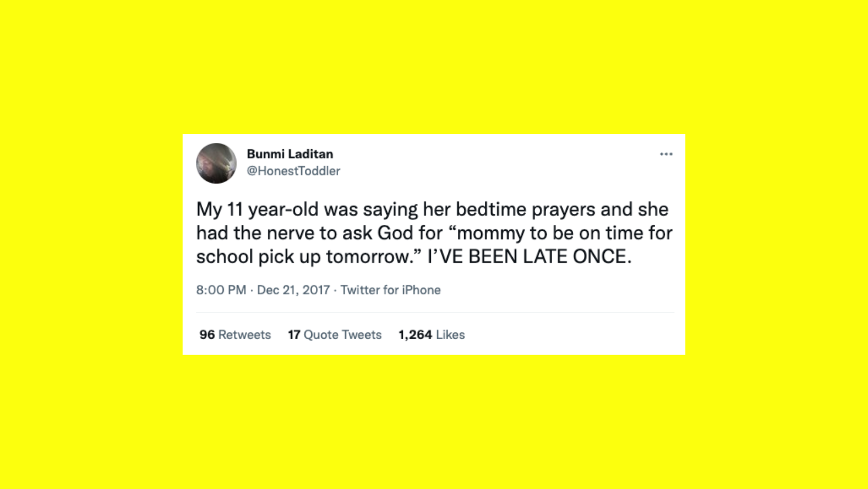Click the bold number 17
Image resolution: width=868 pixels, height=489 pixels.
(x=294, y=334)
